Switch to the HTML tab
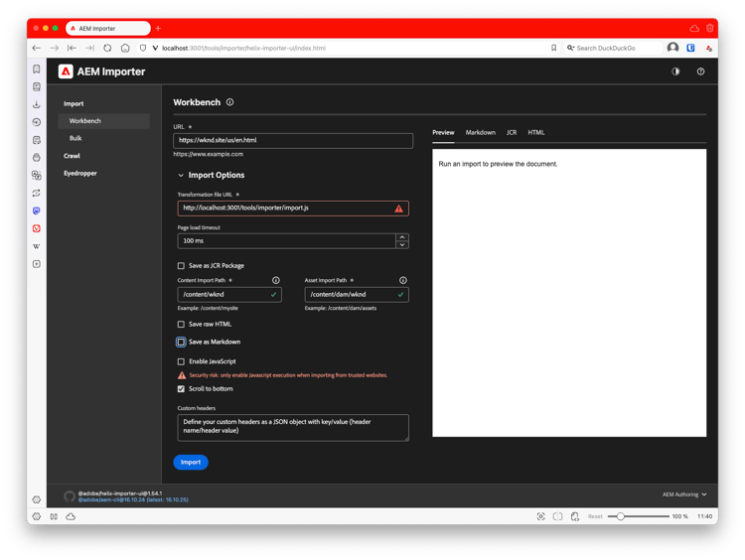The height and width of the screenshot is (560, 745). click(536, 132)
